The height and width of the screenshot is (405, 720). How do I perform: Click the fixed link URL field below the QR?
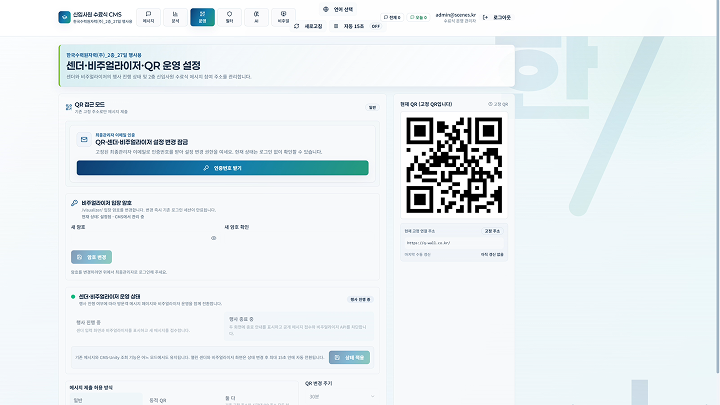(454, 243)
